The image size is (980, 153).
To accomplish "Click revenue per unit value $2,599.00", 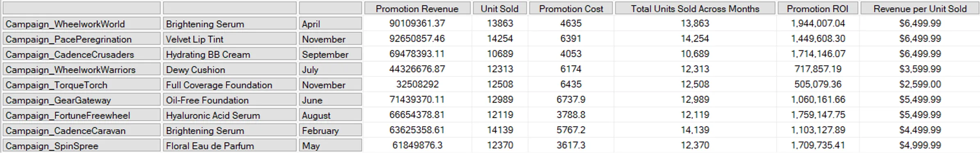I will (x=920, y=84).
